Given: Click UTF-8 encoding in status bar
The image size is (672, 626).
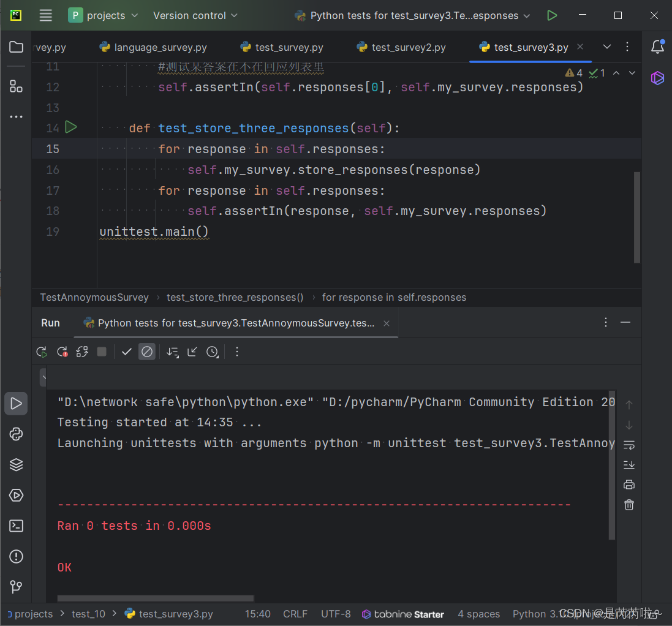Looking at the screenshot, I should tap(336, 614).
